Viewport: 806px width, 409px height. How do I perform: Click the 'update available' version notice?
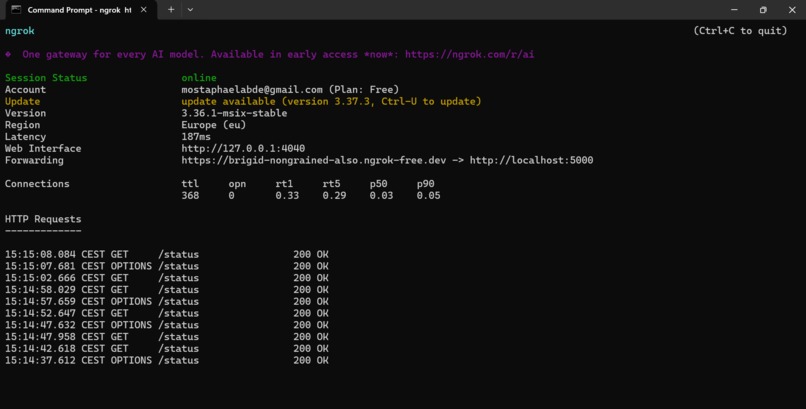point(331,101)
